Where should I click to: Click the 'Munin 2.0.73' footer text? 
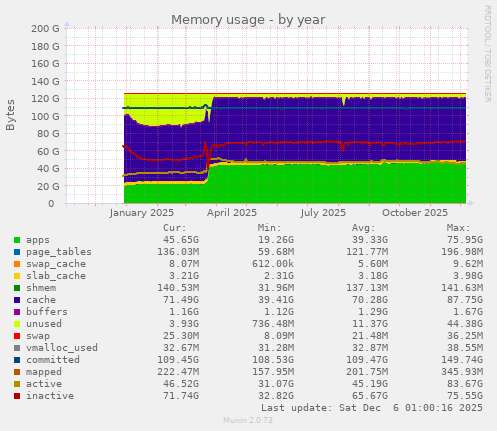[x=248, y=420]
